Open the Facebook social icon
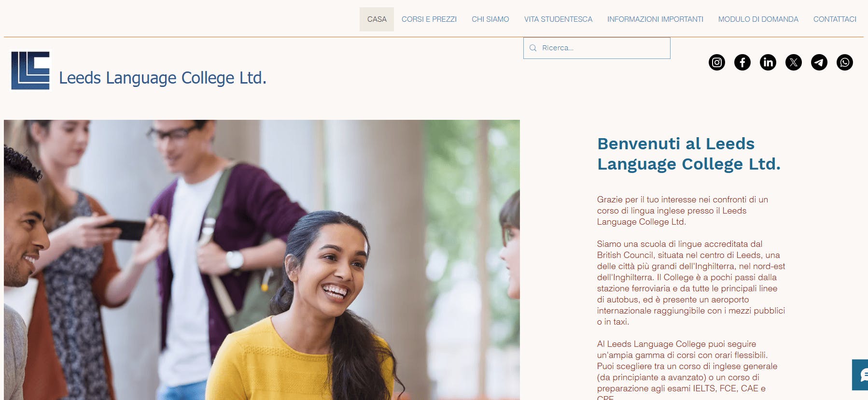The image size is (868, 400). 742,62
